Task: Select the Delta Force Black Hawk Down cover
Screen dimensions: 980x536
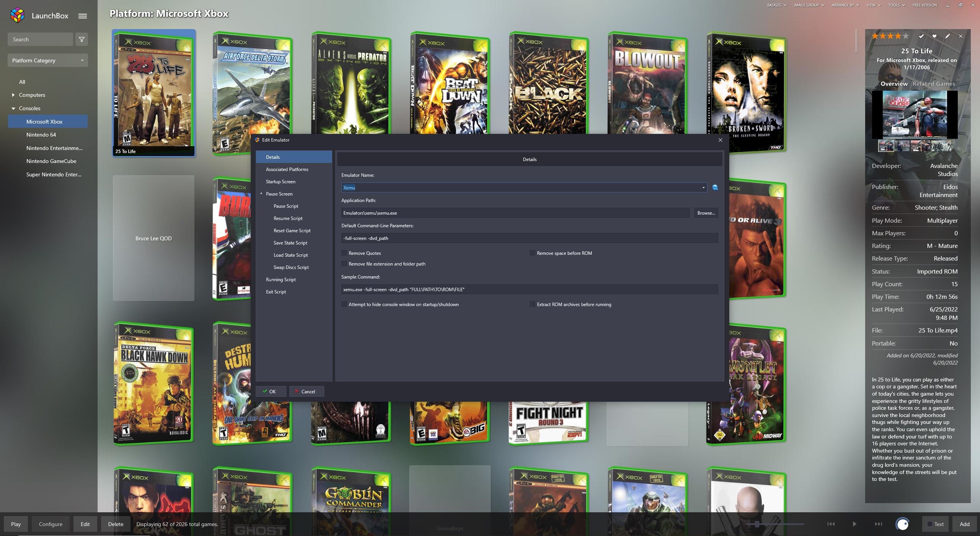Action: click(x=153, y=384)
